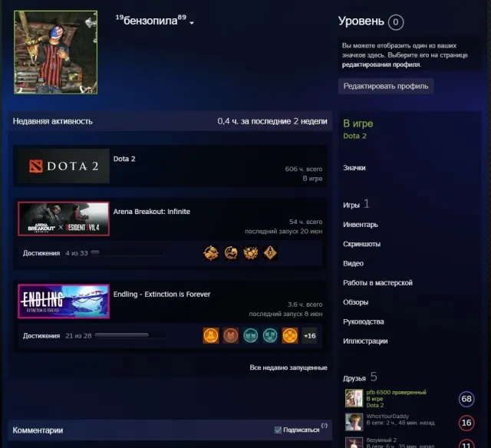
Task: Click the 606 ч. всего playtime text
Action: click(x=304, y=169)
